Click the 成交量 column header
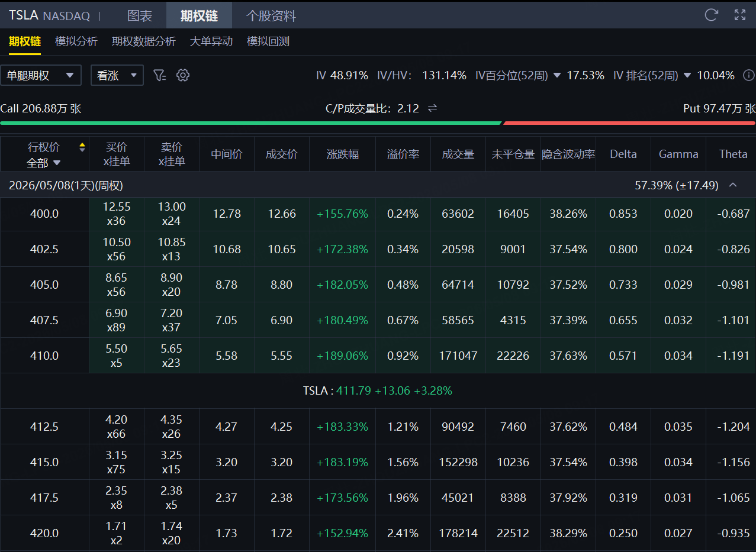The width and height of the screenshot is (756, 552). pyautogui.click(x=458, y=154)
